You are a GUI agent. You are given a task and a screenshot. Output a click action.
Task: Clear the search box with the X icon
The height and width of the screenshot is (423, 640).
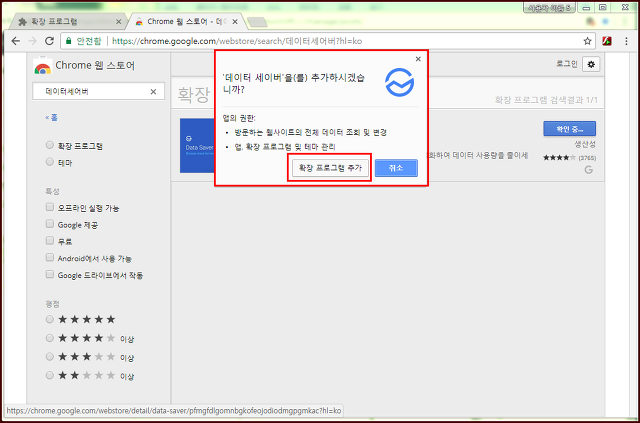click(x=153, y=91)
